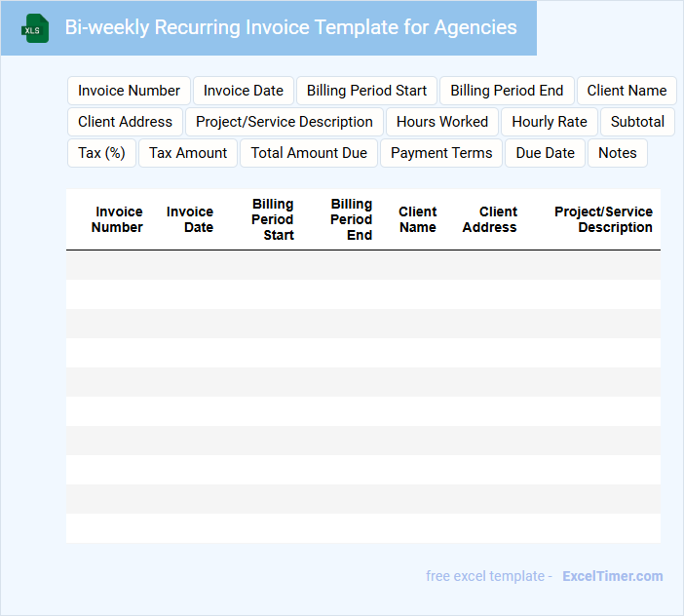Select the Subtotal tag
This screenshot has height=616, width=684.
pyautogui.click(x=637, y=122)
